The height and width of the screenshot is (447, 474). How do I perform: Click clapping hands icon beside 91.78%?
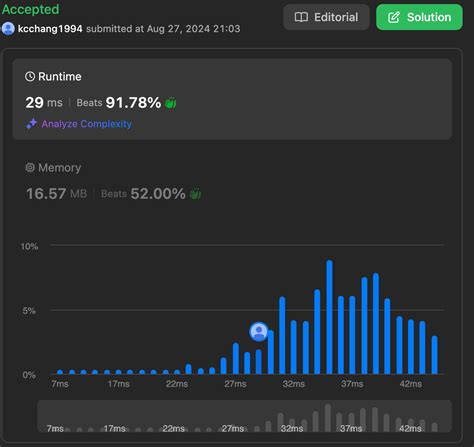click(171, 103)
